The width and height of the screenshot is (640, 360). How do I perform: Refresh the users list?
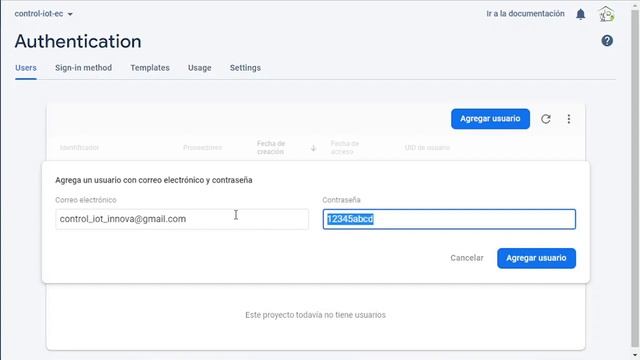[x=546, y=119]
